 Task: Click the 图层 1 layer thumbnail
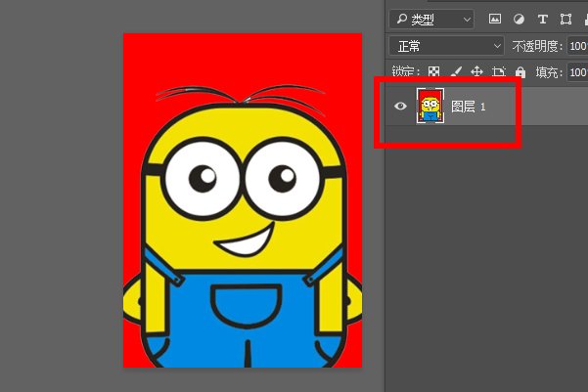pyautogui.click(x=430, y=106)
